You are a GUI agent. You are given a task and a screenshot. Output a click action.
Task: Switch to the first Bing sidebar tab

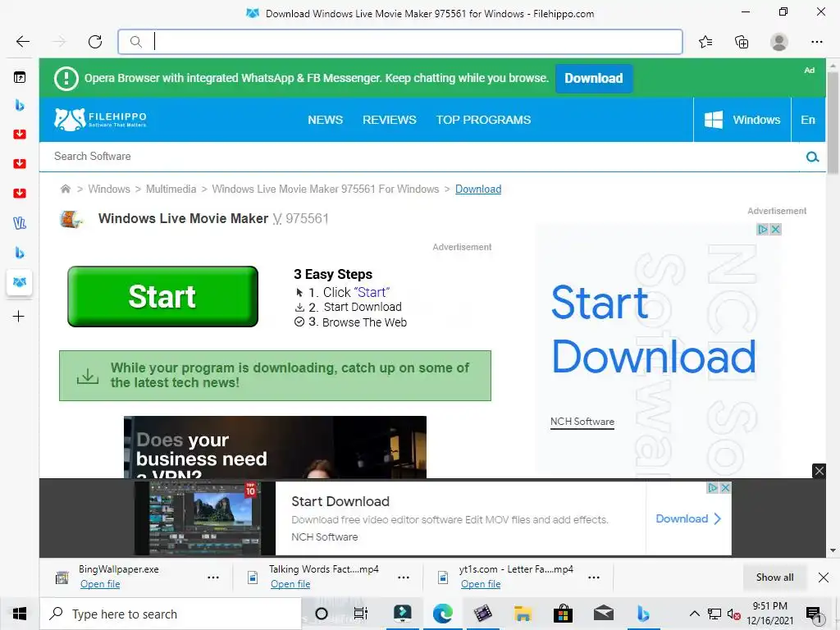pyautogui.click(x=20, y=105)
